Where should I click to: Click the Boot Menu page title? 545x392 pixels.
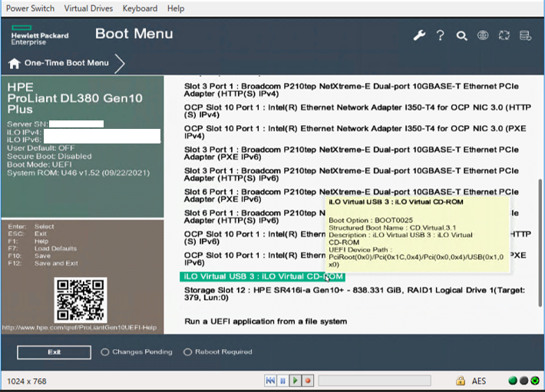coord(134,34)
